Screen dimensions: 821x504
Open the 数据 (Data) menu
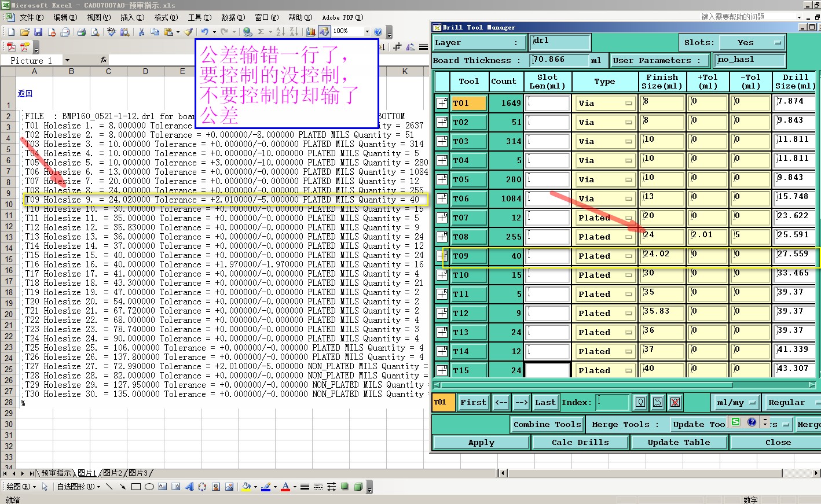pos(233,17)
